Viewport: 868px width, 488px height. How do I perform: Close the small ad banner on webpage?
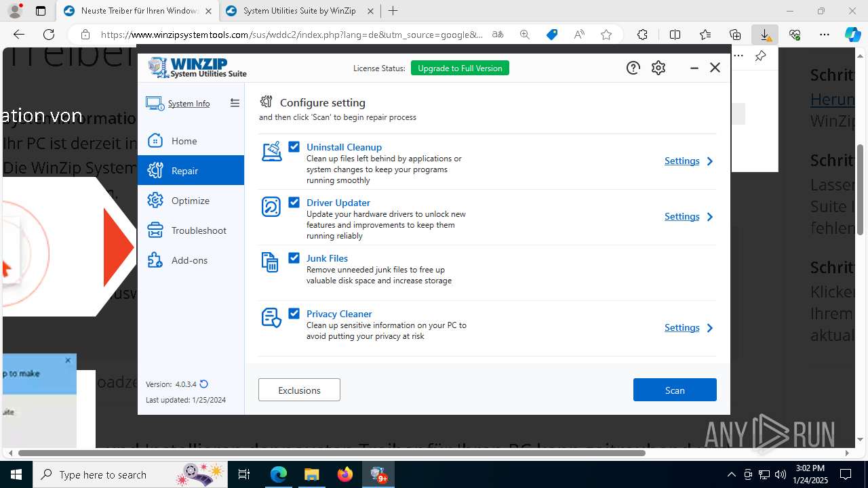coord(68,360)
